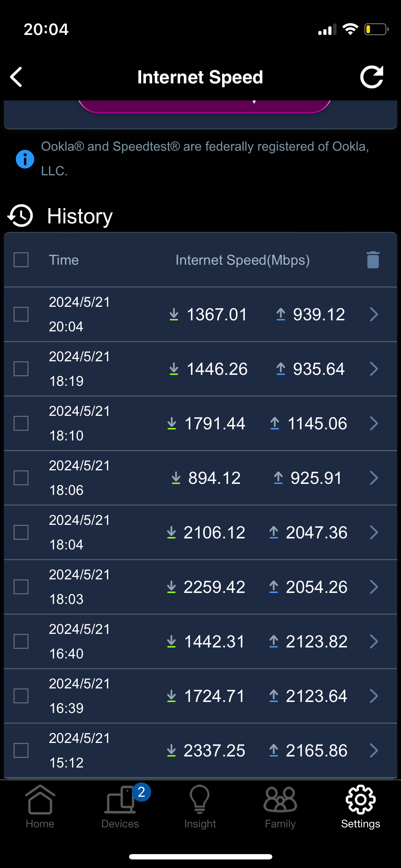Delete history with trash icon
The height and width of the screenshot is (868, 401).
pyautogui.click(x=373, y=260)
